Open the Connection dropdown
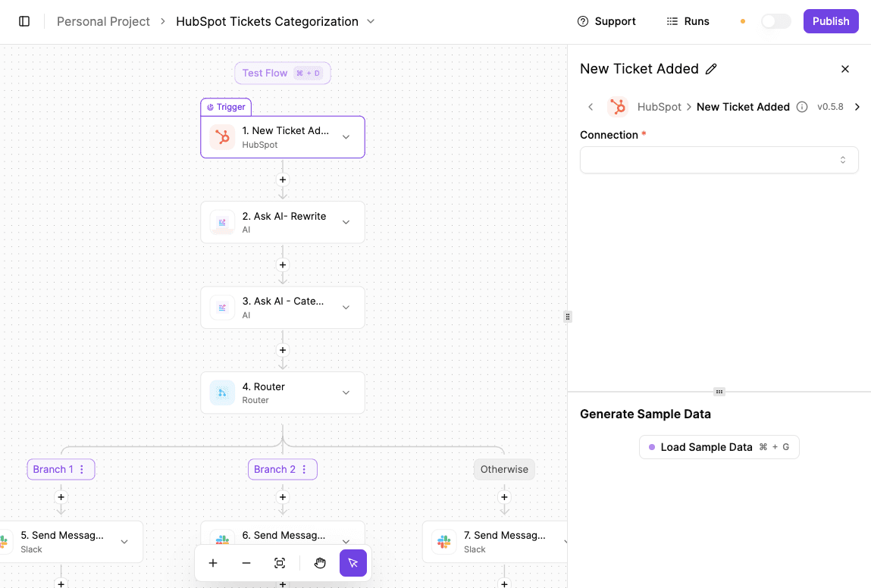 (x=719, y=160)
